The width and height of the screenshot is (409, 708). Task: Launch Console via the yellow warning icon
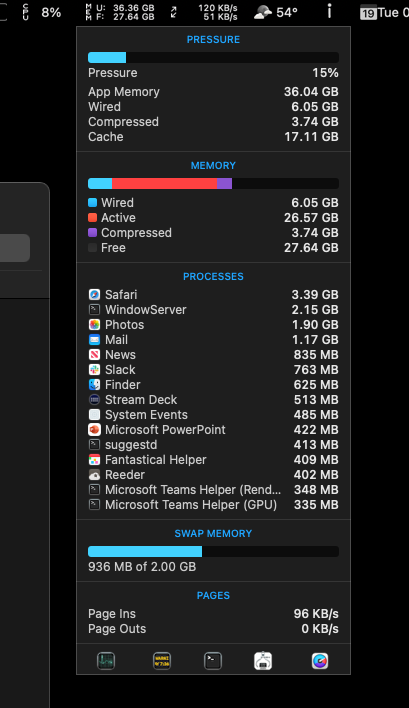point(162,661)
